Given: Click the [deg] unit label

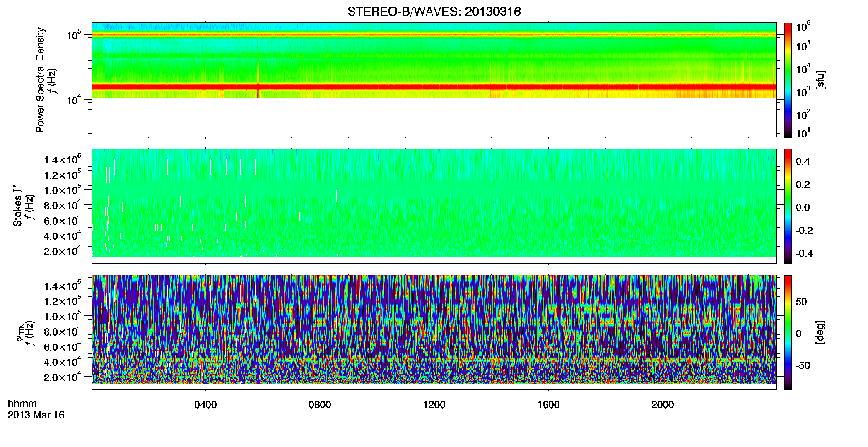Looking at the screenshot, I should (820, 332).
